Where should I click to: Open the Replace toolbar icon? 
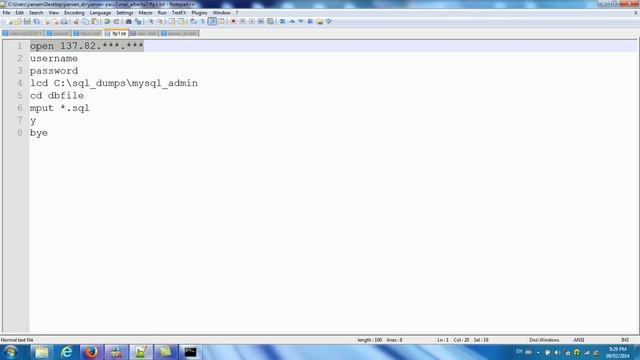point(138,21)
